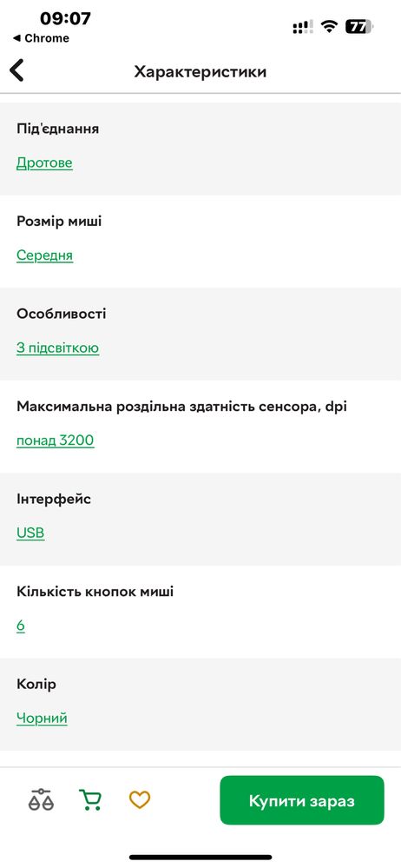Select the понад 3200 dpi link

pos(56,441)
